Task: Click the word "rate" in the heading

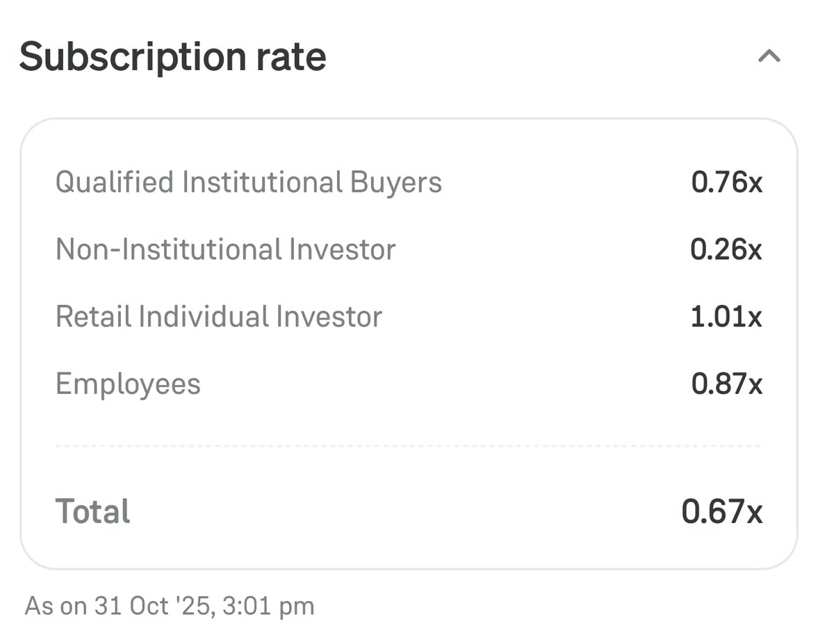Action: [x=293, y=57]
